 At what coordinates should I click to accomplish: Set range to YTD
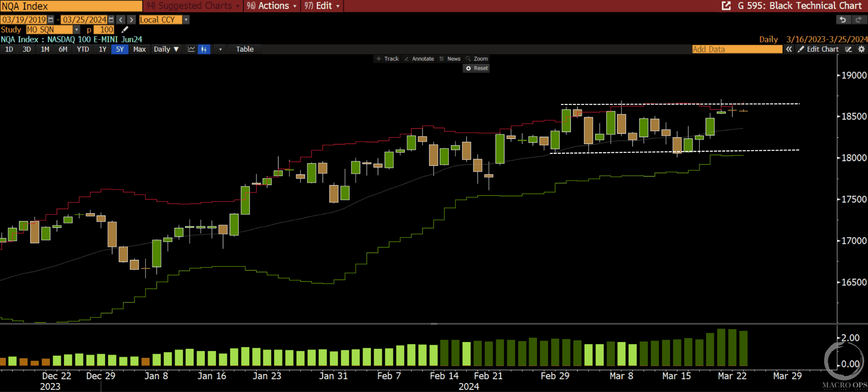(83, 49)
